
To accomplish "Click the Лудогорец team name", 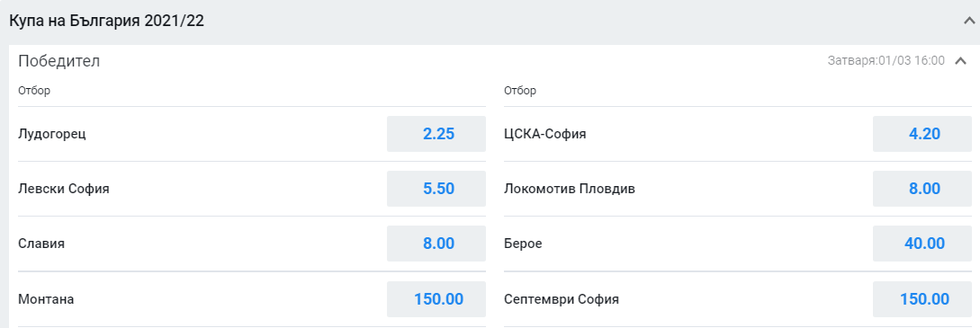I will pos(52,134).
